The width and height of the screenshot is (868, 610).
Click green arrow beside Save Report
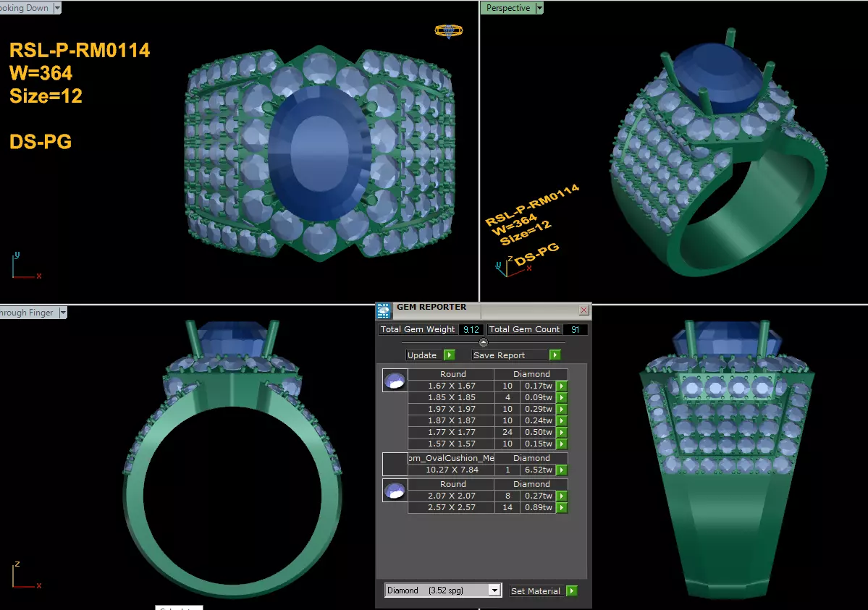pyautogui.click(x=555, y=355)
